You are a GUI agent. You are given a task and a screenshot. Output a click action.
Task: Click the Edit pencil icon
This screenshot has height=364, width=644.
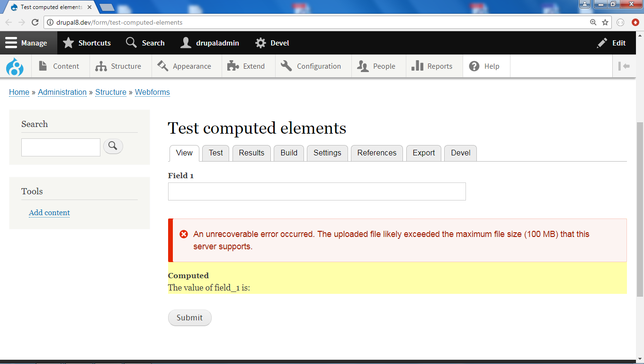point(602,43)
